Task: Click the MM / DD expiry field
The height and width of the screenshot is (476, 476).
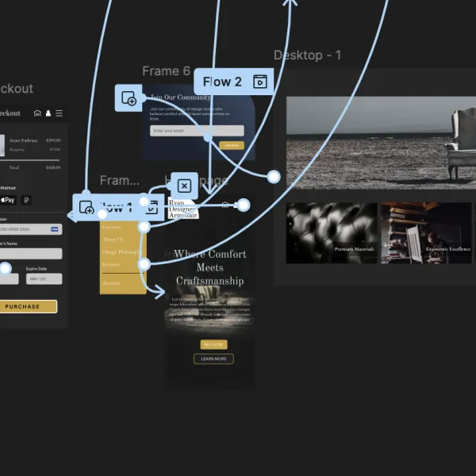Action: (44, 278)
